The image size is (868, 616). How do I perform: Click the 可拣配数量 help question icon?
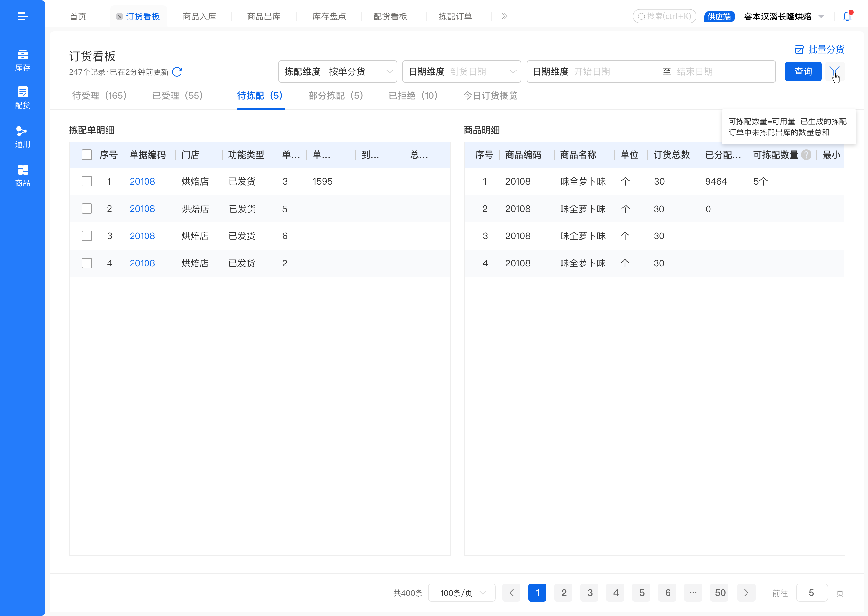[806, 155]
